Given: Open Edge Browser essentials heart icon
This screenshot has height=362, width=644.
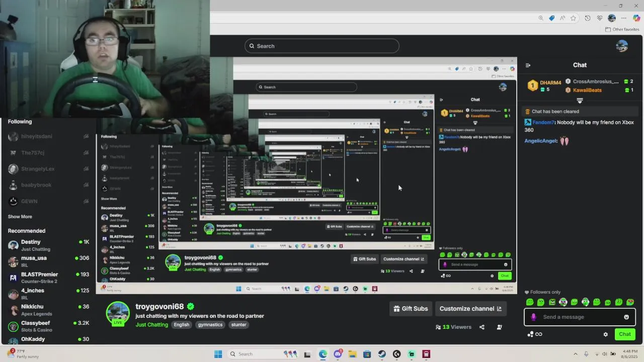Looking at the screenshot, I should 600,18.
